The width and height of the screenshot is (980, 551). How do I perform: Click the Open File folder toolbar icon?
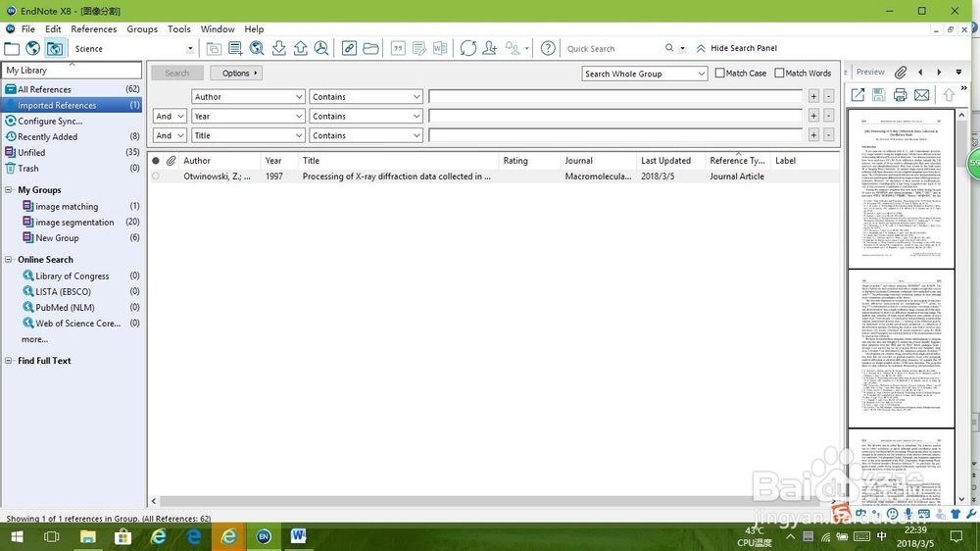[x=370, y=48]
